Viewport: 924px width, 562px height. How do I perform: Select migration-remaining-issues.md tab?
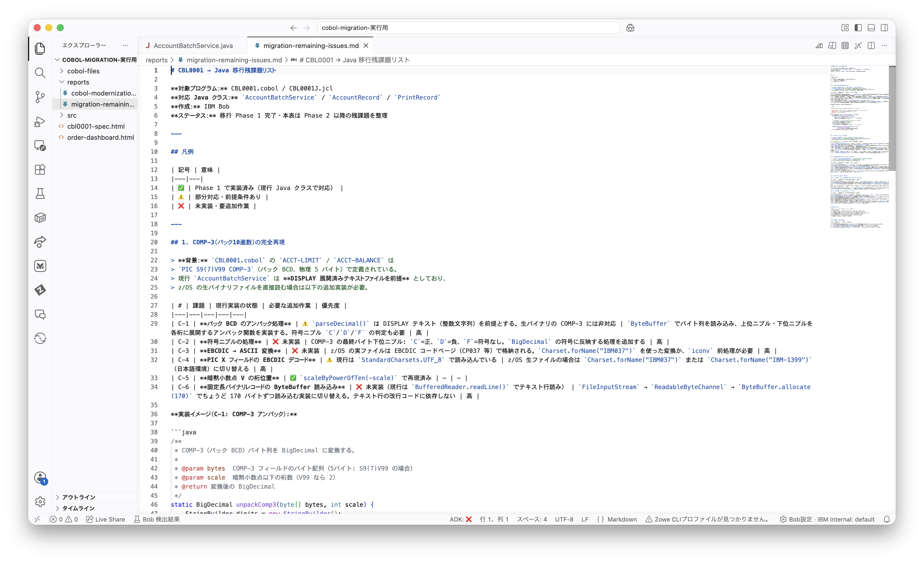click(x=311, y=45)
